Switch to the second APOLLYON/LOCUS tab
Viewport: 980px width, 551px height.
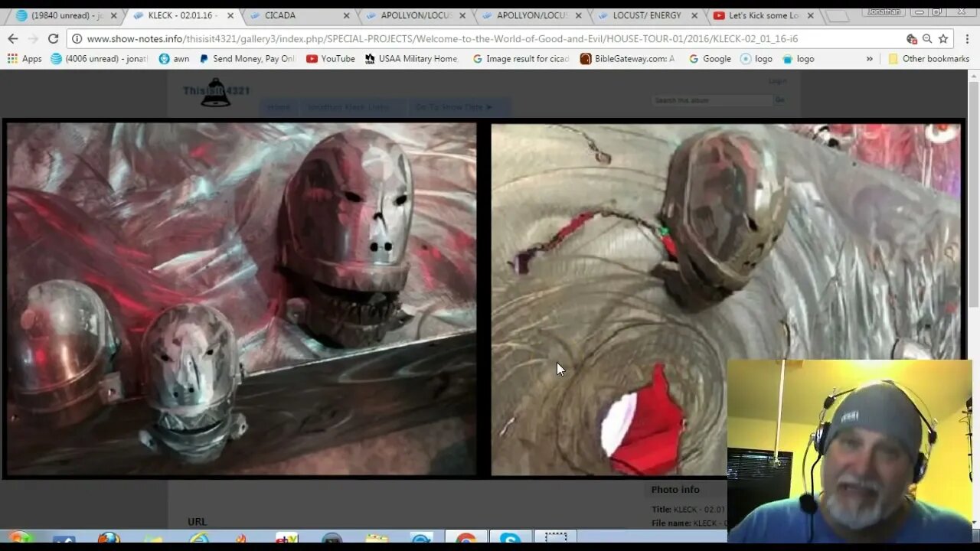pyautogui.click(x=530, y=15)
